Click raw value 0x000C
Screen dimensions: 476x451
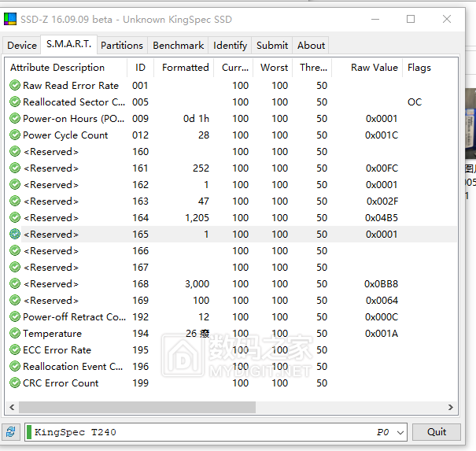(382, 316)
